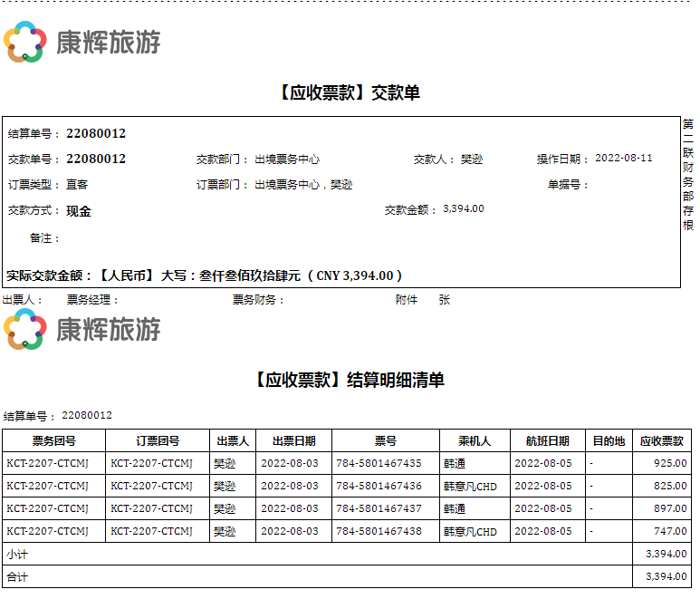This screenshot has width=700, height=599.
Task: Click the 925.00 amount cell
Action: [x=671, y=463]
